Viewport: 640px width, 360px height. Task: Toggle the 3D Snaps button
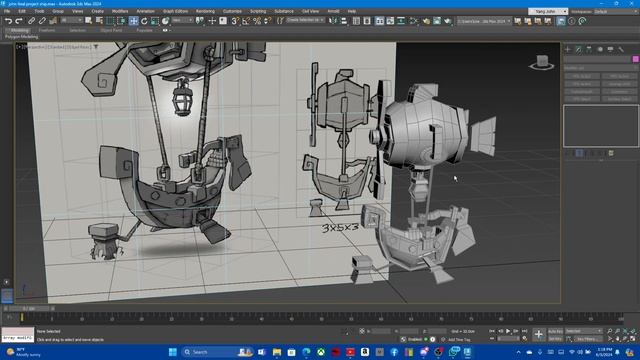point(235,21)
